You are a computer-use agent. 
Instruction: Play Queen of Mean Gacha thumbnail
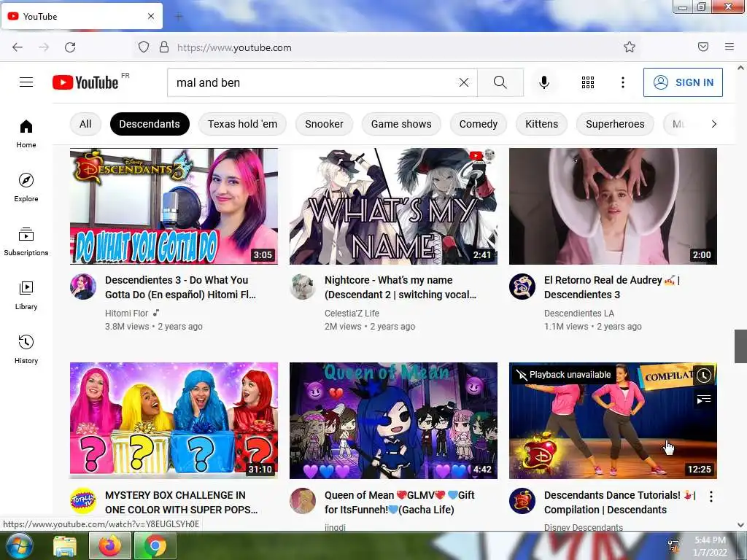click(393, 421)
